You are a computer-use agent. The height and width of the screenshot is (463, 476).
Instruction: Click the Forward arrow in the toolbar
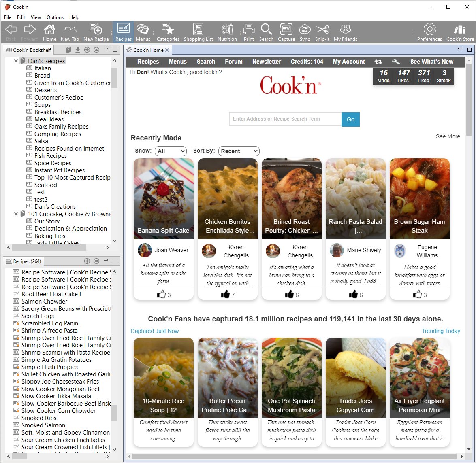(x=30, y=32)
